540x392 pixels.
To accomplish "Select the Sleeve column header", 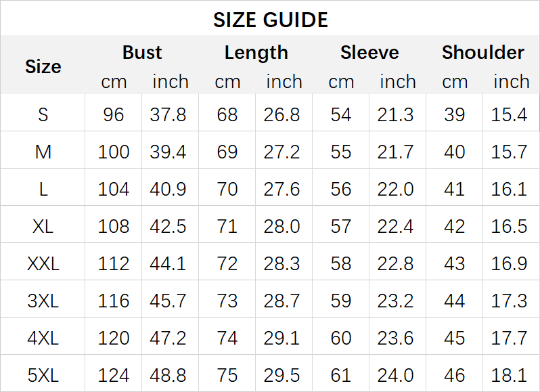I will [369, 53].
